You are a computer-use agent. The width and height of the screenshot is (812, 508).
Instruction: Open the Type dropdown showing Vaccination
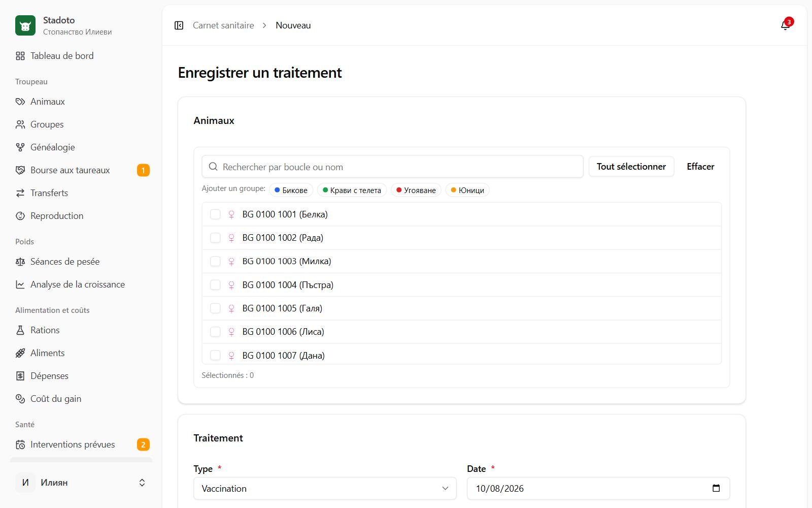coord(325,488)
